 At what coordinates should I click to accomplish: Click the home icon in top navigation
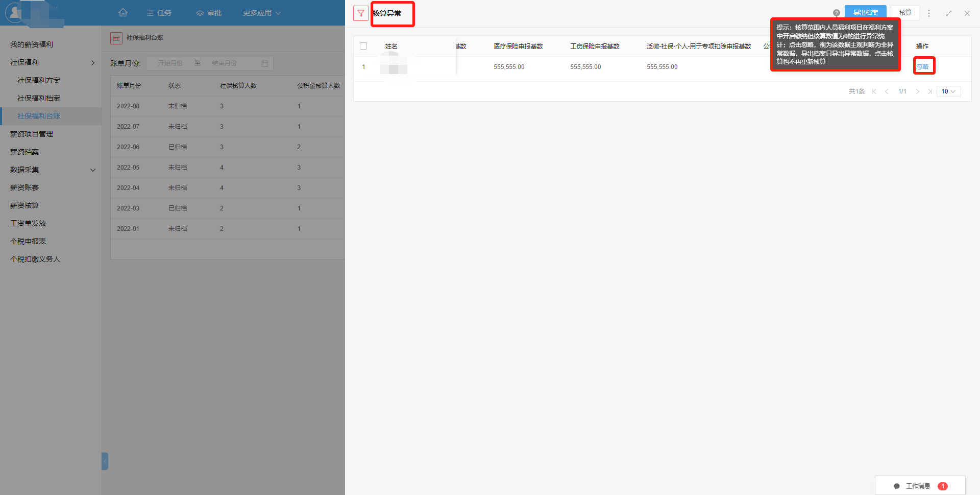(x=123, y=13)
